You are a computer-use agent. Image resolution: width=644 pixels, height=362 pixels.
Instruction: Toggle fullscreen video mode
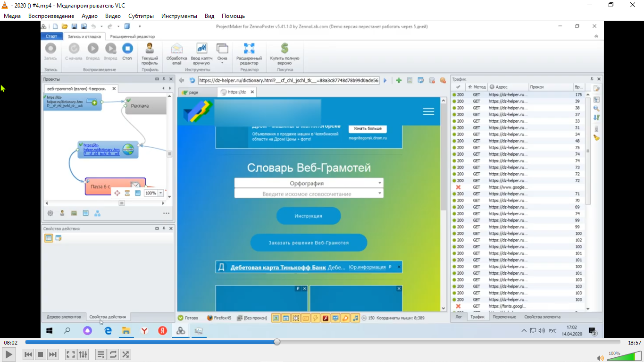tap(70, 354)
